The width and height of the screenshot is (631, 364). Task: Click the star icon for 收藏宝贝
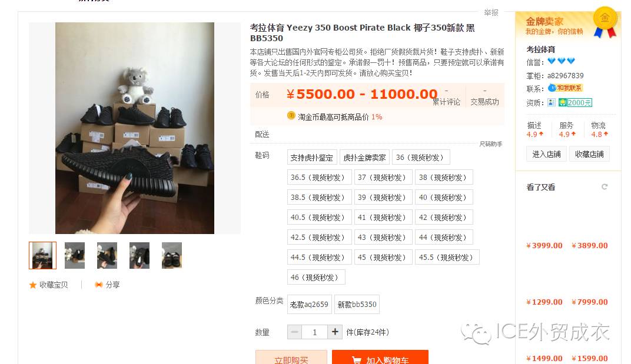[33, 285]
